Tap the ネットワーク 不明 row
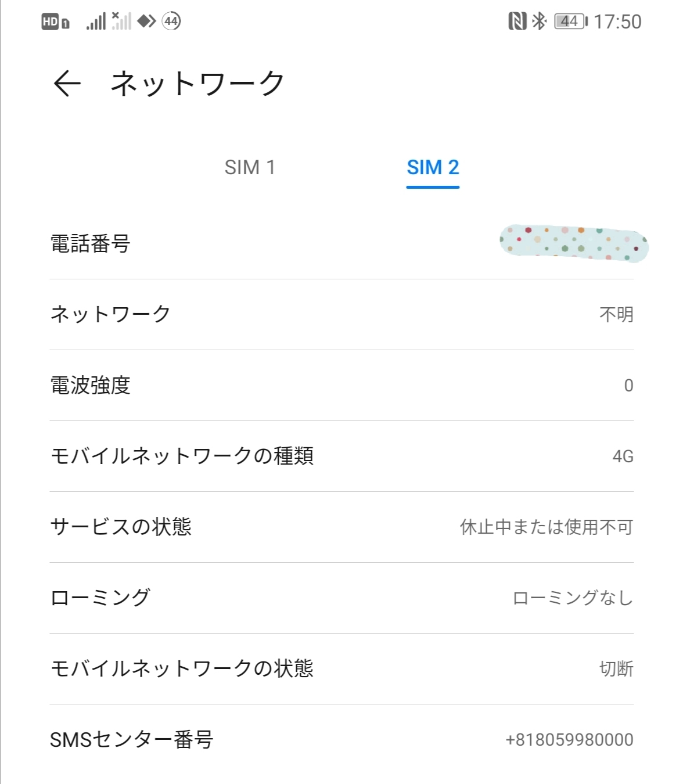 [341, 315]
